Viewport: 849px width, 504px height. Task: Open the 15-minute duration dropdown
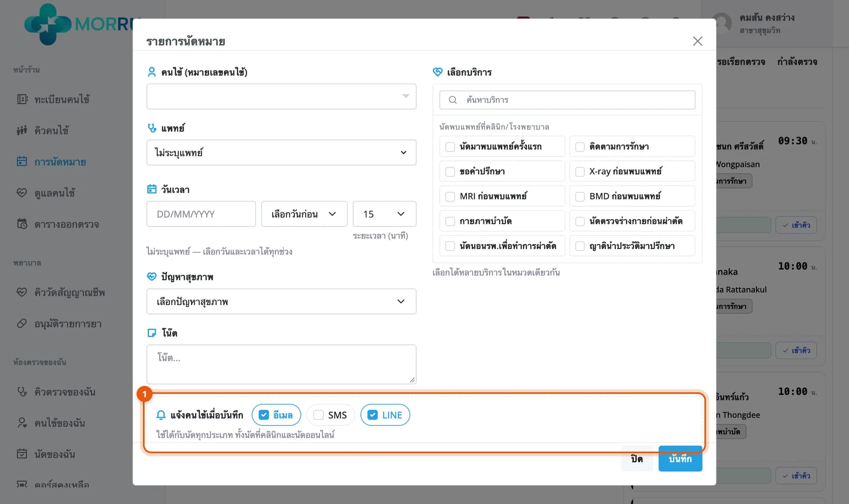point(384,214)
